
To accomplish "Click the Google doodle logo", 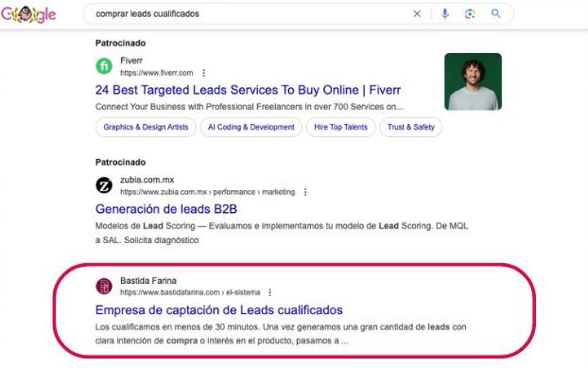I will point(28,14).
